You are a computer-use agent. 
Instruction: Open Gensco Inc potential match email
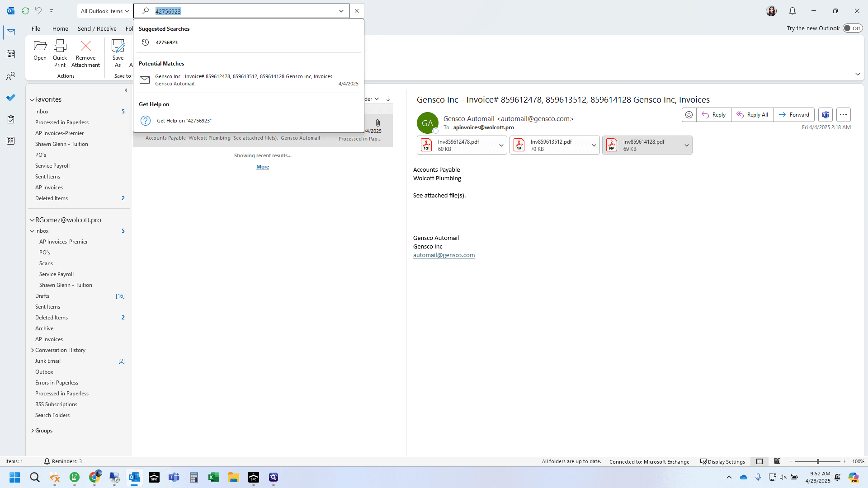[248, 80]
